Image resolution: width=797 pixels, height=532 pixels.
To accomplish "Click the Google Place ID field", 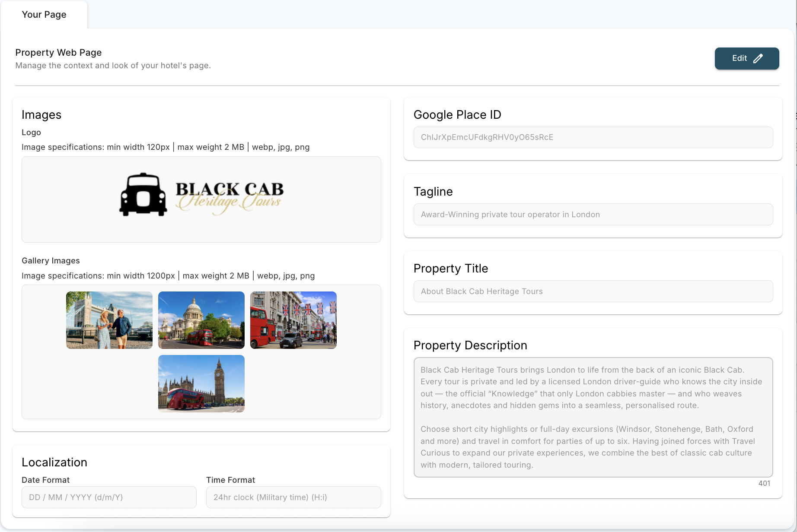I will click(593, 137).
